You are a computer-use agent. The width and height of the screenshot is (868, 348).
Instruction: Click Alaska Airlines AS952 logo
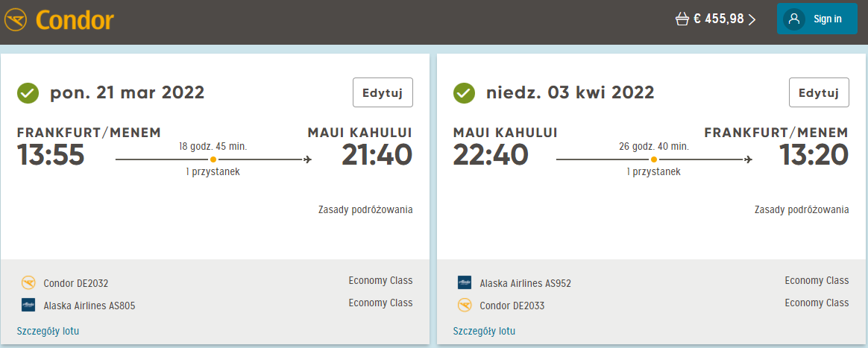pos(465,282)
